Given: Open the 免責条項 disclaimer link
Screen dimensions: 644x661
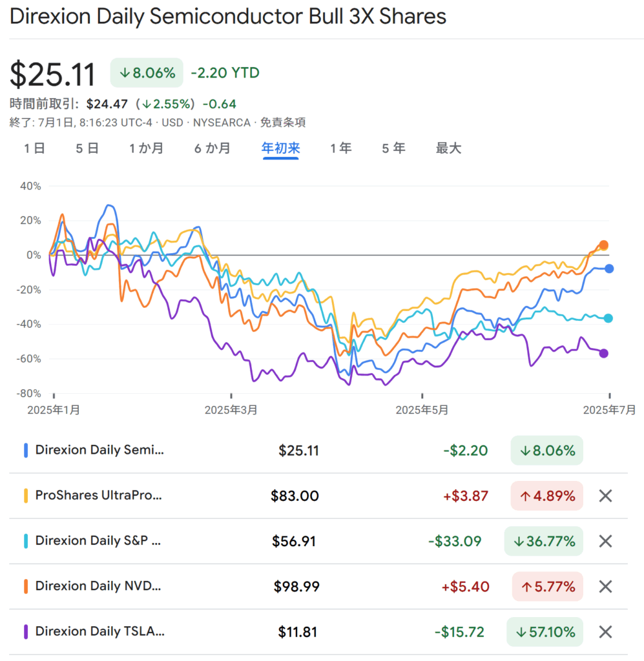Looking at the screenshot, I should pyautogui.click(x=283, y=123).
